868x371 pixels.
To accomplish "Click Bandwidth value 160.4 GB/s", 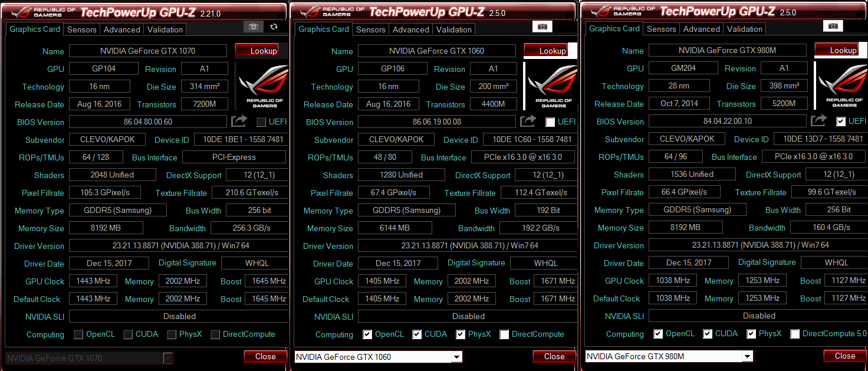I will pos(828,227).
